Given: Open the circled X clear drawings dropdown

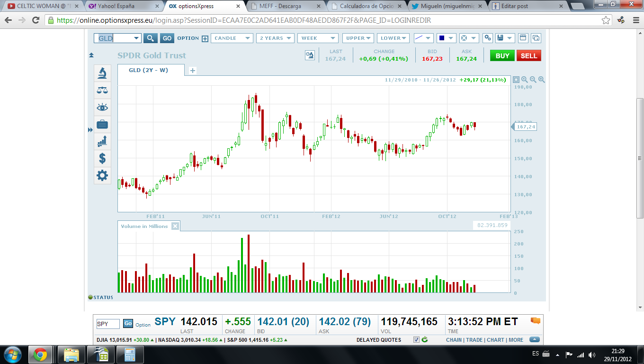Looking at the screenshot, I should coord(469,38).
